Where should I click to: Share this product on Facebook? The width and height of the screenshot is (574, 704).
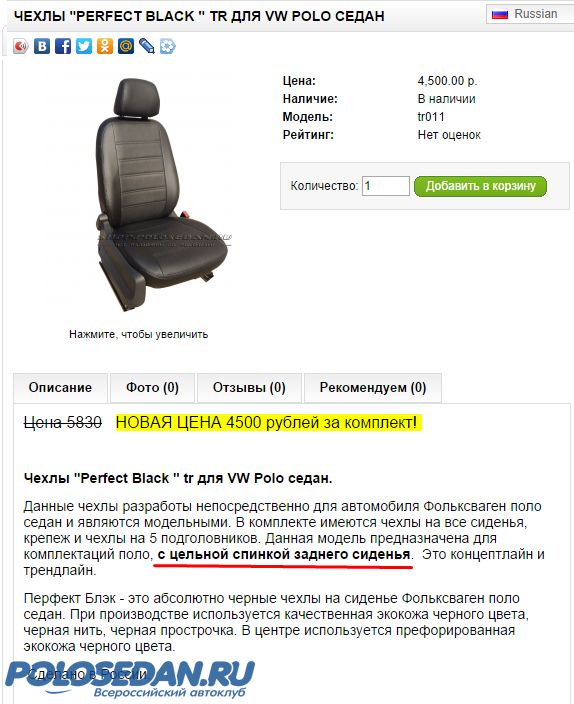(x=63, y=46)
